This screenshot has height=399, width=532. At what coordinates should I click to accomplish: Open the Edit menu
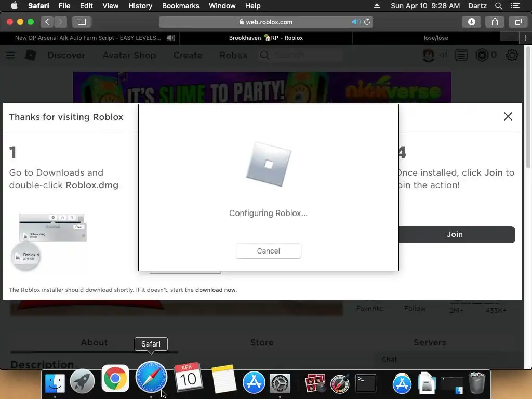pyautogui.click(x=86, y=6)
